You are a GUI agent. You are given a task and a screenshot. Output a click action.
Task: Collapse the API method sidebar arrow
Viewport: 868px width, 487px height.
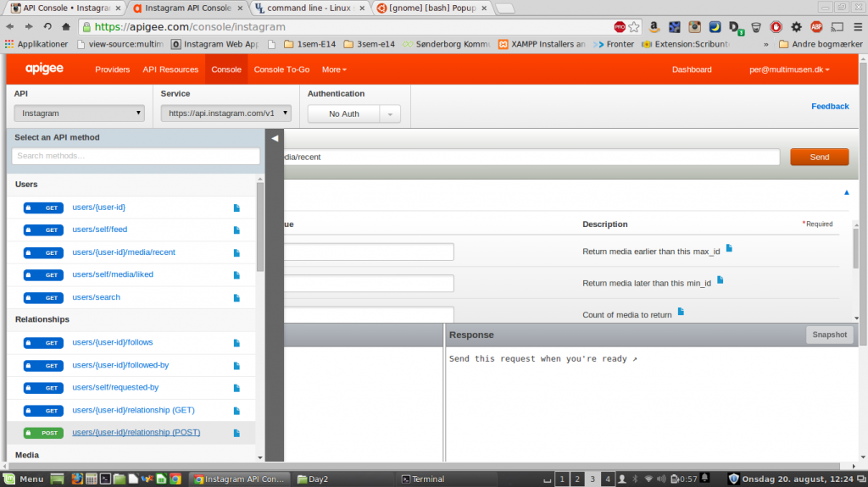pos(275,138)
